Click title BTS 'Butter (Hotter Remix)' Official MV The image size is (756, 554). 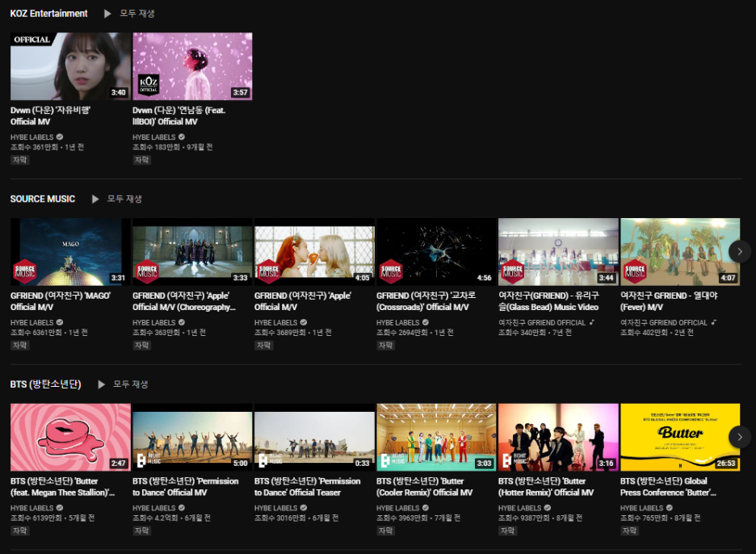[546, 487]
